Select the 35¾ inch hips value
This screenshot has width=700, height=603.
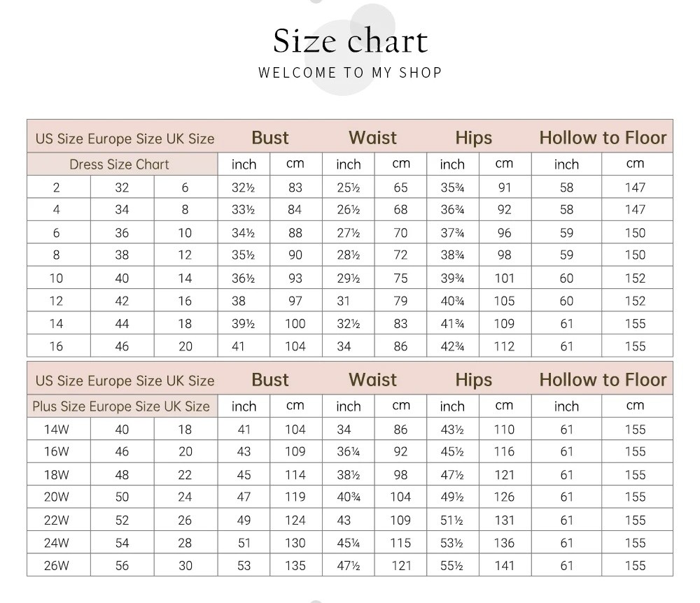(x=452, y=187)
